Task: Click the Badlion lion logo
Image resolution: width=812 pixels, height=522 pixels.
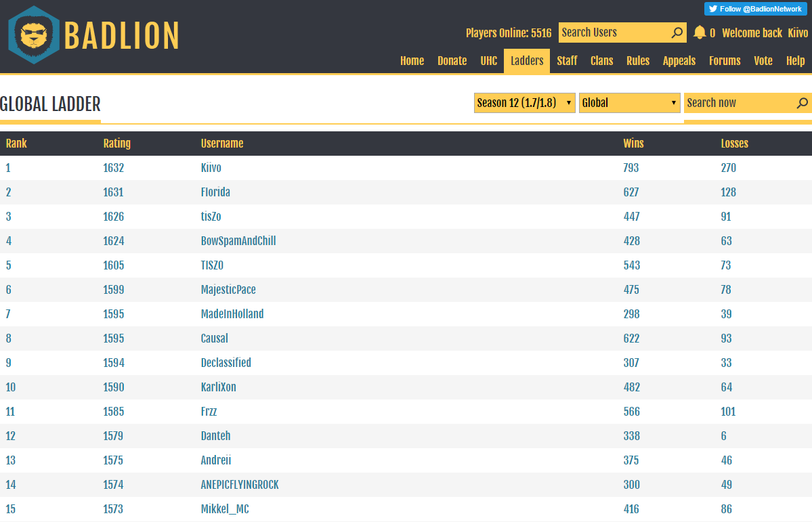Action: tap(34, 35)
